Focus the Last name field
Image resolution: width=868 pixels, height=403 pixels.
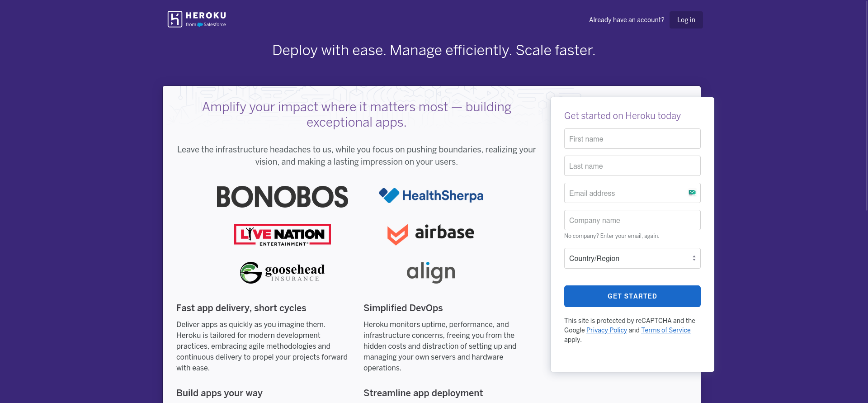pyautogui.click(x=632, y=166)
